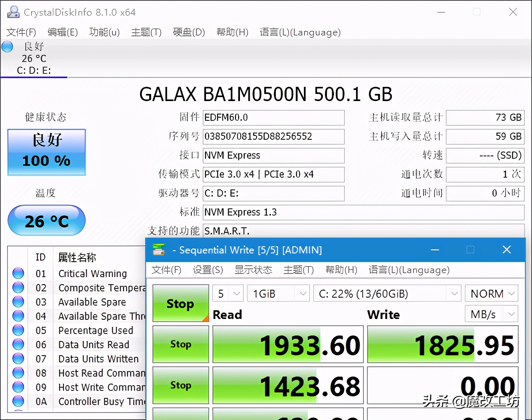
Task: Click the large Stop button to halt all tests
Action: tap(180, 304)
